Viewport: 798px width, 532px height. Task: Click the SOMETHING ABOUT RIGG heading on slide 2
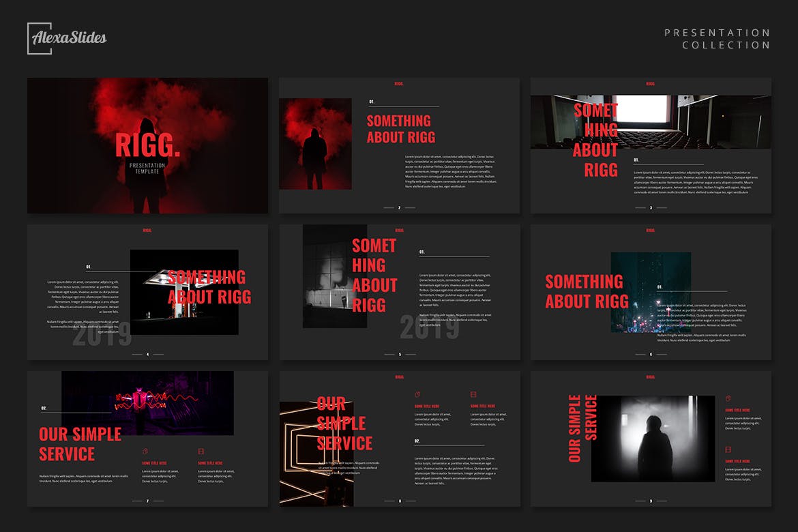pyautogui.click(x=401, y=129)
